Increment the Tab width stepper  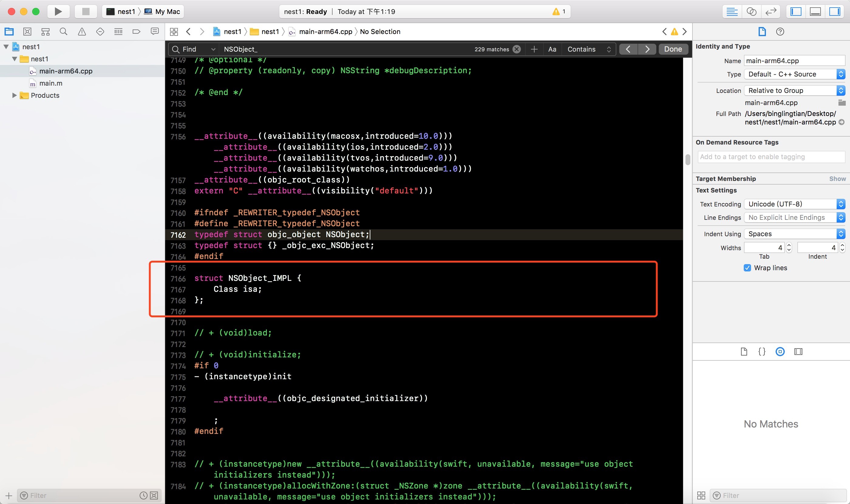tap(789, 245)
